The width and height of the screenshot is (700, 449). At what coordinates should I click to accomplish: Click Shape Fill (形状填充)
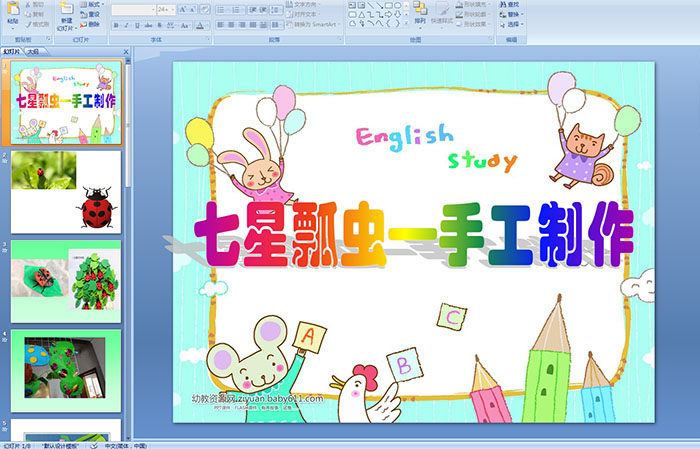473,4
